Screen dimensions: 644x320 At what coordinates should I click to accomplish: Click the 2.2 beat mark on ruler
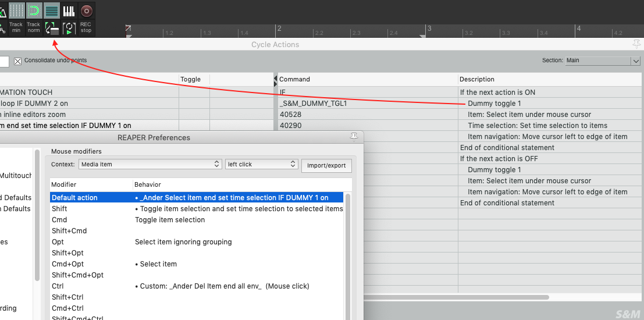pyautogui.click(x=319, y=33)
